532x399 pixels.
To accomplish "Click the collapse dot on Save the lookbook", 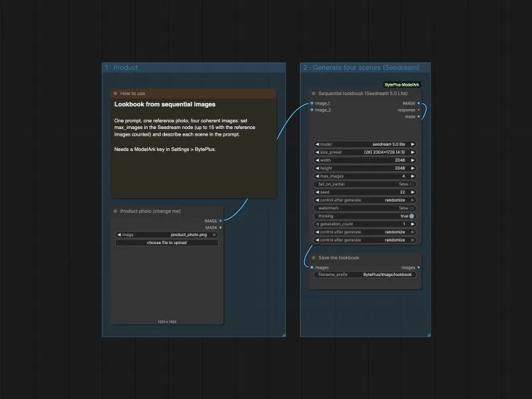I will click(313, 257).
